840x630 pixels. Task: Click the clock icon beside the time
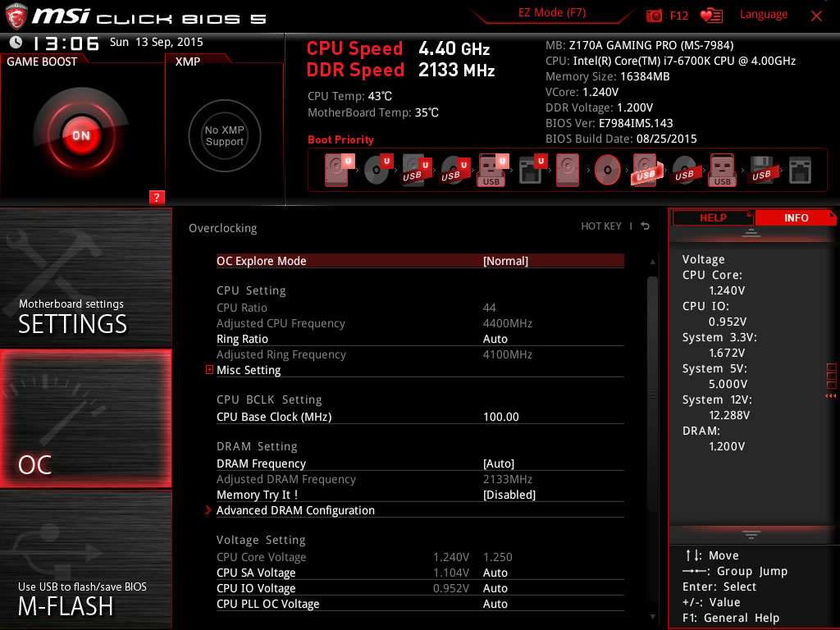16,43
